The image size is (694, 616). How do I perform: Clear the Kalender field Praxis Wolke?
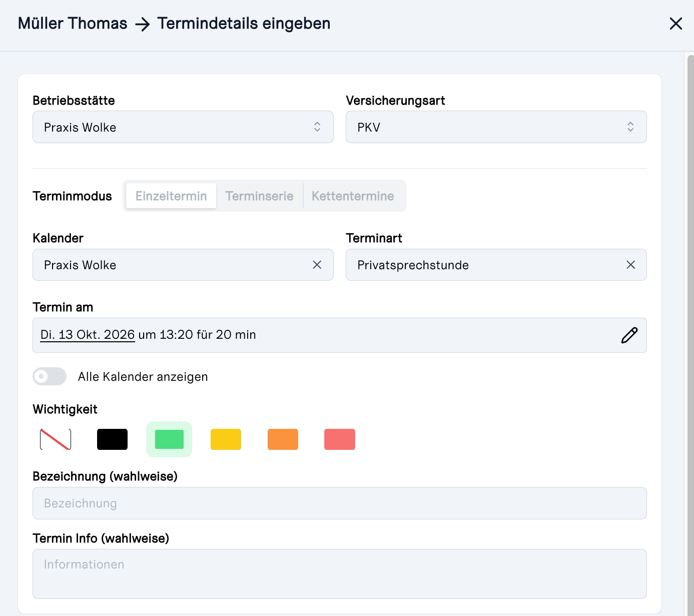coord(317,265)
